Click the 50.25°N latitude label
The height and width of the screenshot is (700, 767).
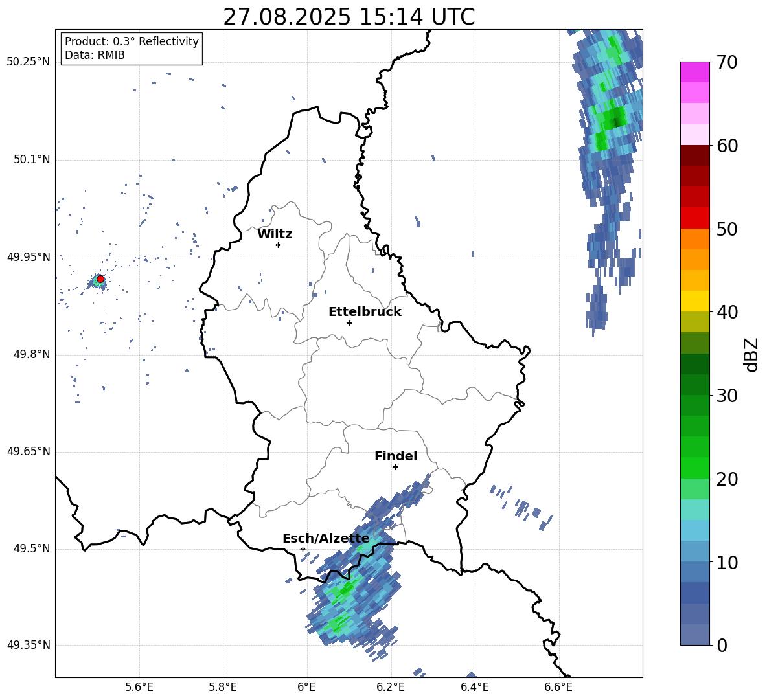click(29, 62)
